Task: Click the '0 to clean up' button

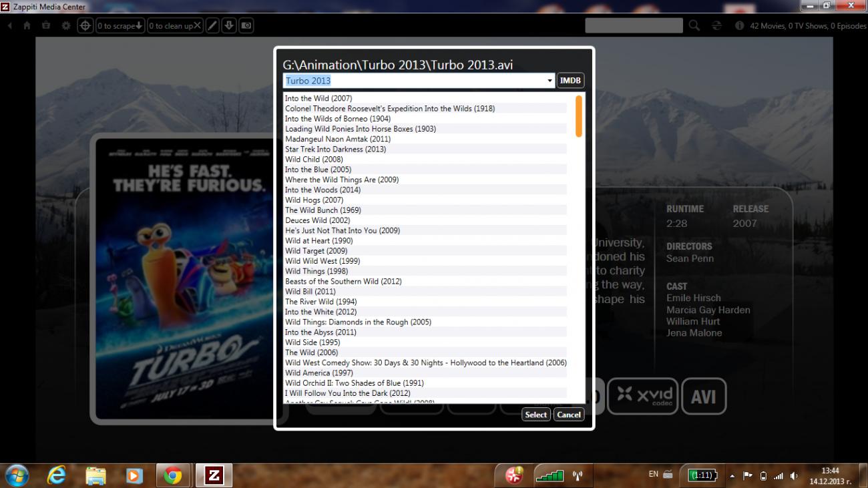Action: coord(175,26)
